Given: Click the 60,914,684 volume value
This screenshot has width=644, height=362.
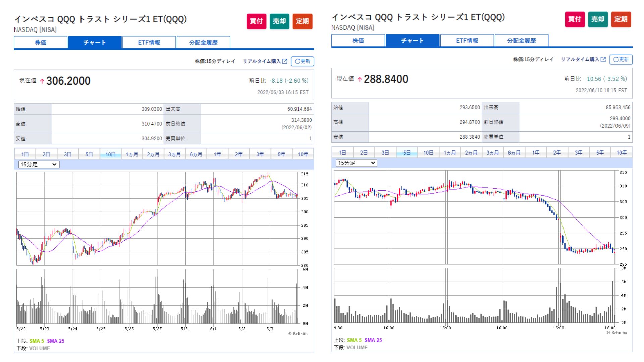Looking at the screenshot, I should click(x=300, y=109).
